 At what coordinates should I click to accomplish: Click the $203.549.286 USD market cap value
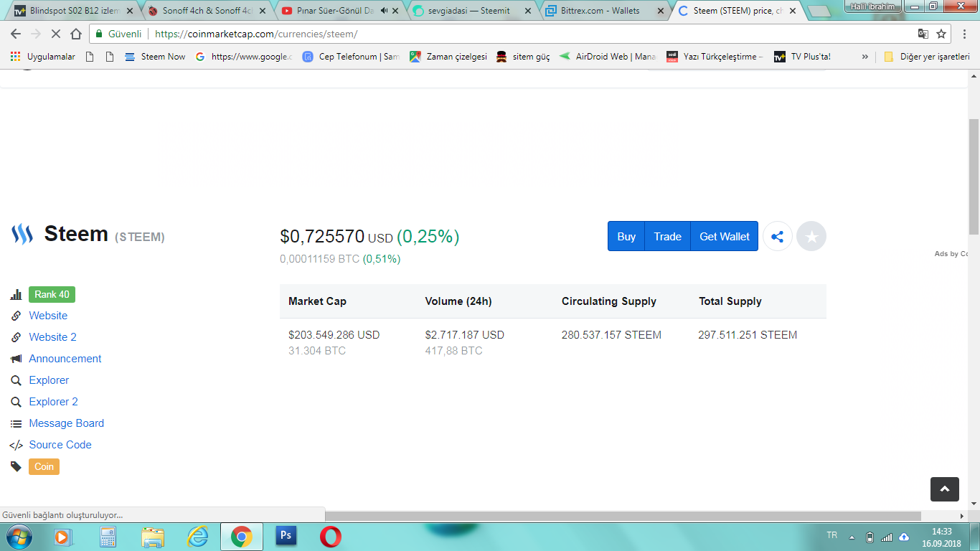coord(334,335)
